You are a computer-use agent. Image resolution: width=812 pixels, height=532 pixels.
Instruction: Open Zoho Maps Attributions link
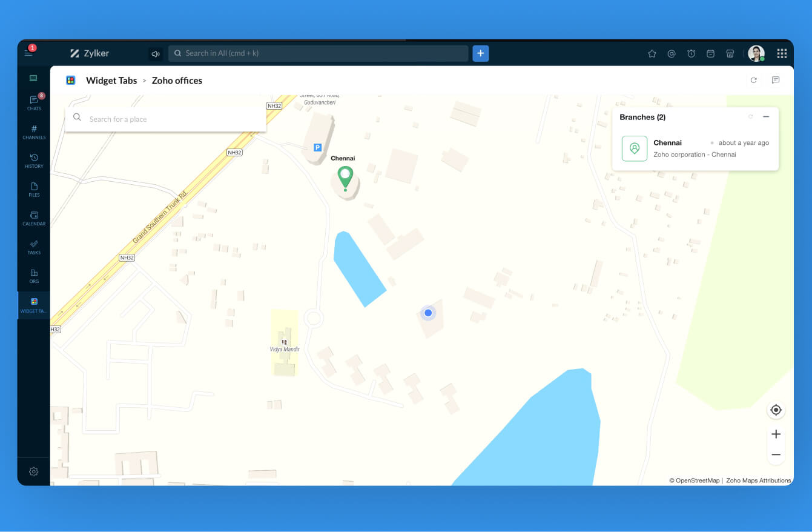point(758,480)
